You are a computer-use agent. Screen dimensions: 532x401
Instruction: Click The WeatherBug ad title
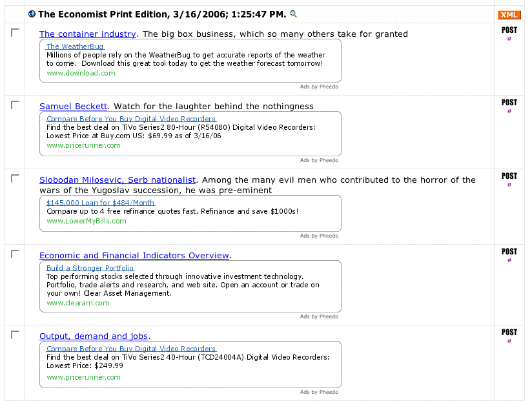coord(75,46)
